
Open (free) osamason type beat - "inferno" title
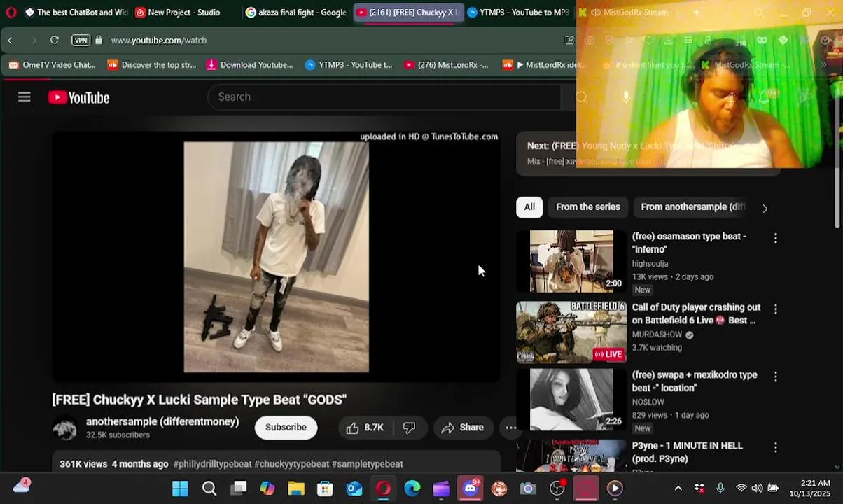point(689,243)
